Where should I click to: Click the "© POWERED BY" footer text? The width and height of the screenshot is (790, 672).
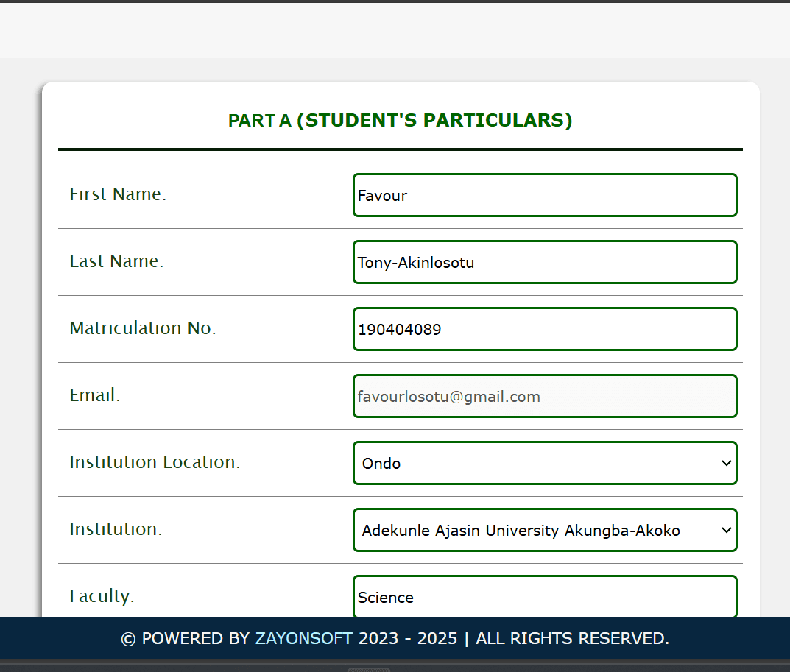tap(186, 638)
